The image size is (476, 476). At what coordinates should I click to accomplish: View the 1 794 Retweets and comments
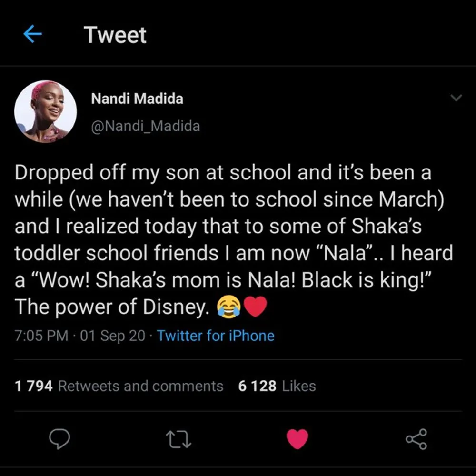coord(119,386)
